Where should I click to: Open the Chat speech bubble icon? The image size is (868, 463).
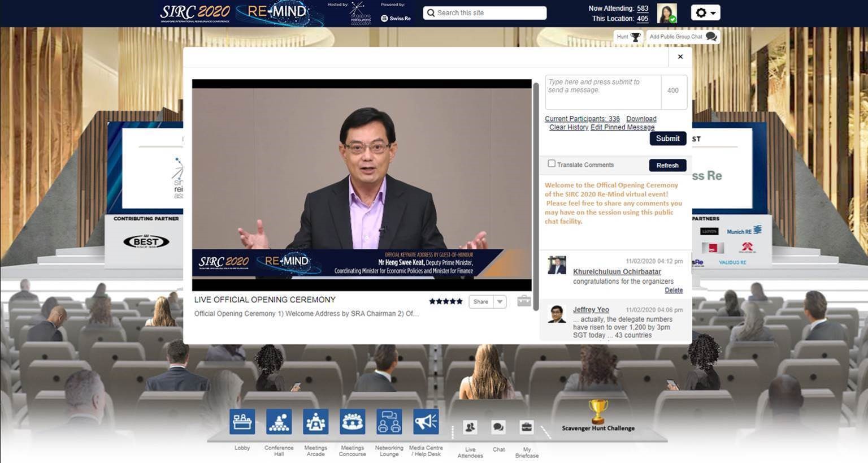pyautogui.click(x=498, y=427)
